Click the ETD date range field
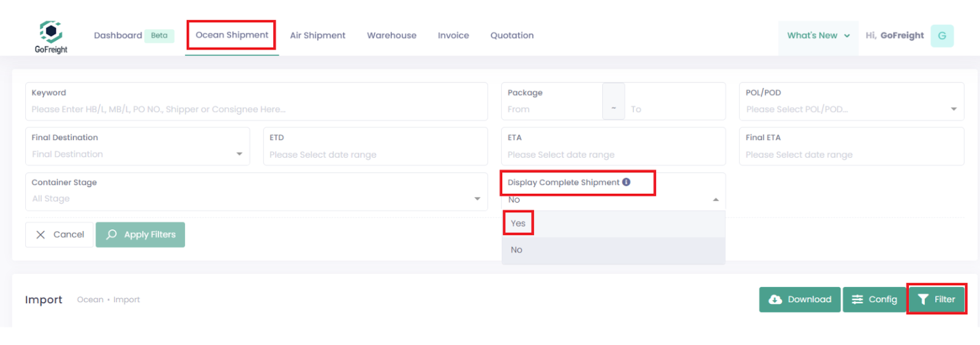This screenshot has width=980, height=345. pyautogui.click(x=375, y=155)
